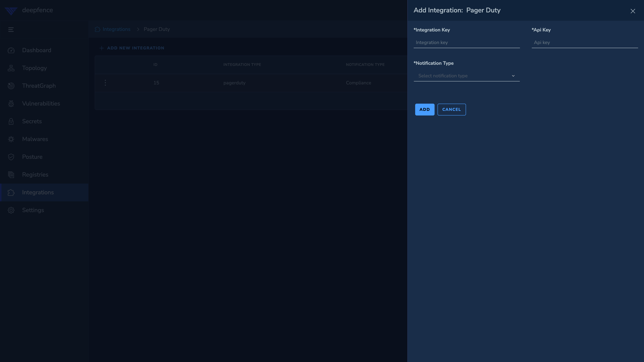Click the Compliance cell in row 15

coord(358,83)
